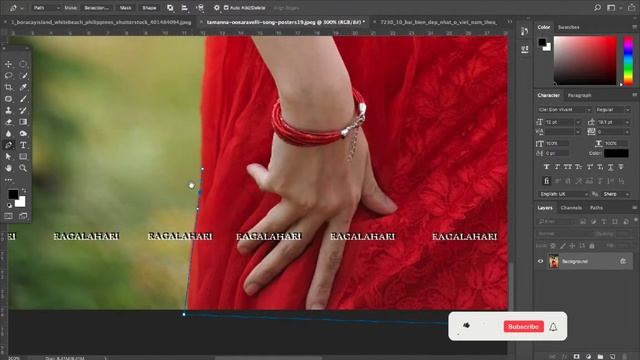The height and width of the screenshot is (360, 640).
Task: Select the Dodge tool
Action: tap(23, 133)
